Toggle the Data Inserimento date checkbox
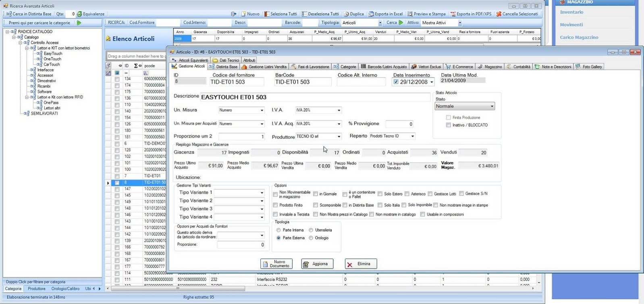 click(396, 82)
